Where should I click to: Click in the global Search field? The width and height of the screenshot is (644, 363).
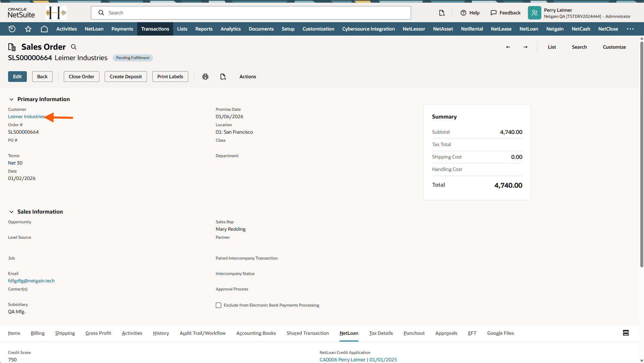coord(255,13)
